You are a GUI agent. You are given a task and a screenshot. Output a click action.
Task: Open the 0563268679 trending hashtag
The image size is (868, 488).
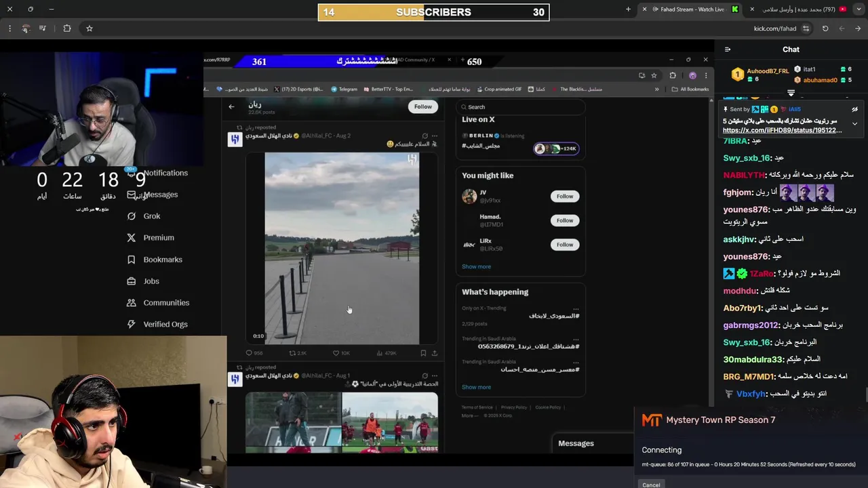click(528, 346)
